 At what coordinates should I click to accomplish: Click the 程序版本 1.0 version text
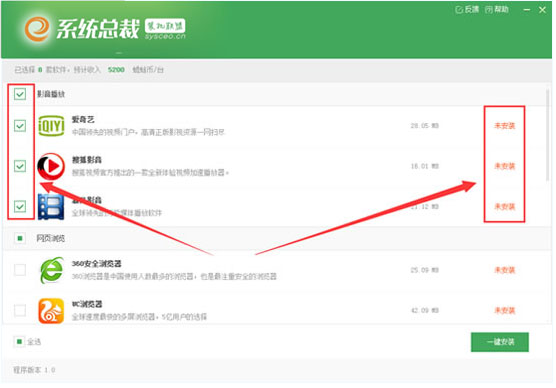34,370
